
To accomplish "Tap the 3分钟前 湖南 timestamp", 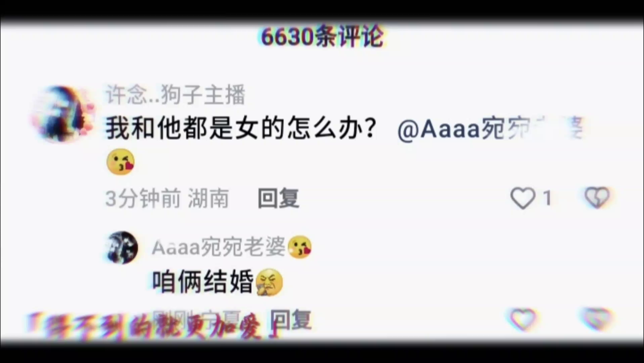I will [x=167, y=198].
